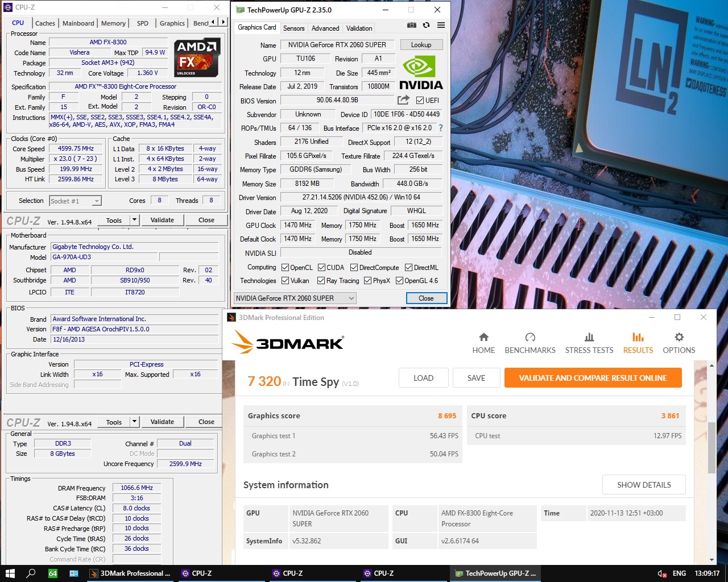Open the 3DMark Benchmarks gauge icon
The width and height of the screenshot is (728, 582).
click(x=530, y=337)
